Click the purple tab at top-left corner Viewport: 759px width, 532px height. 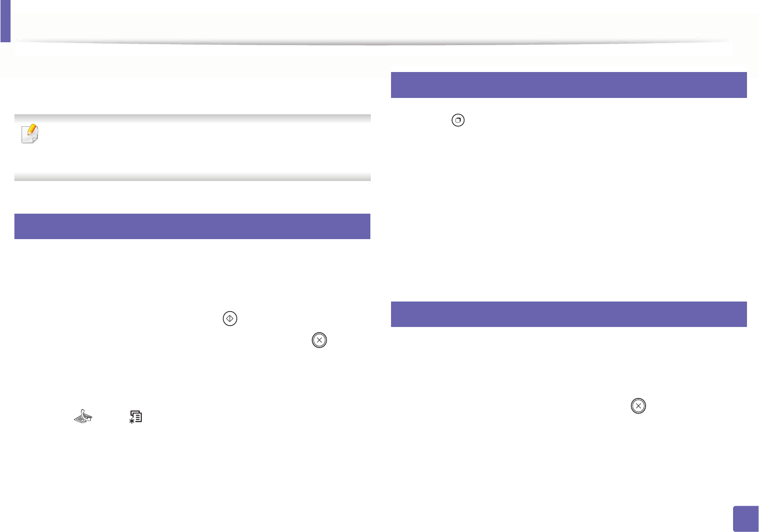click(x=5, y=21)
